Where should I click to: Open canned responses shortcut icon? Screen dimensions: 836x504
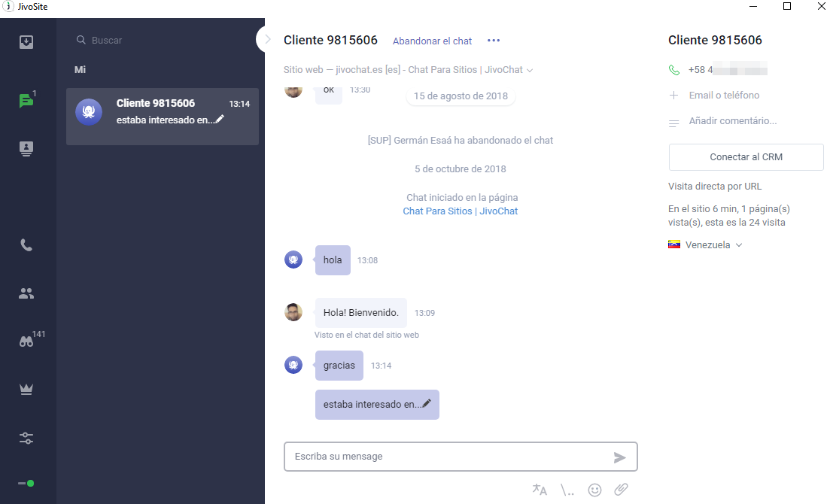(x=567, y=490)
